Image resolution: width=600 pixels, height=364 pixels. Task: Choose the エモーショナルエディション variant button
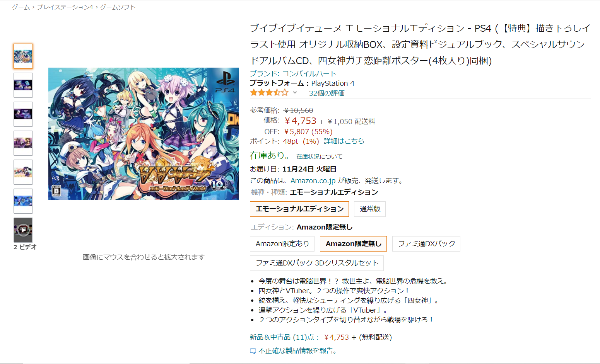[299, 209]
